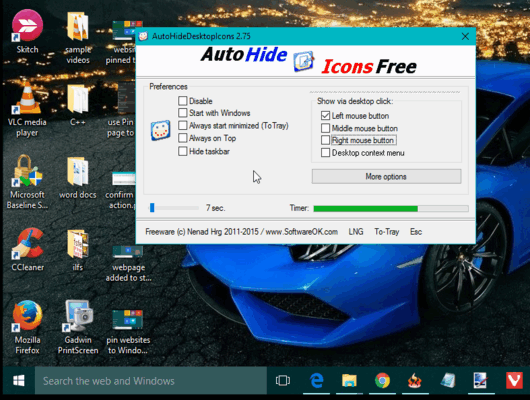The height and width of the screenshot is (400, 530).
Task: Click the flame icon in taskbar
Action: pos(415,381)
